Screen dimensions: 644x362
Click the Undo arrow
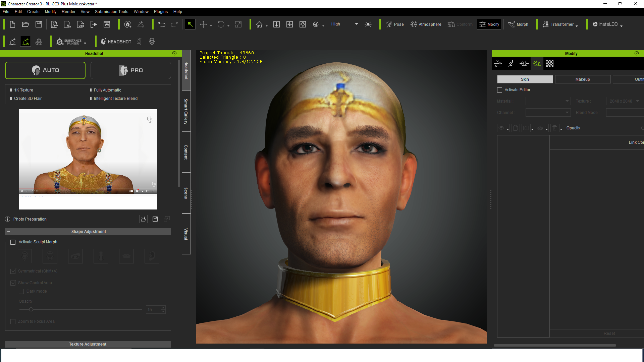tap(162, 24)
